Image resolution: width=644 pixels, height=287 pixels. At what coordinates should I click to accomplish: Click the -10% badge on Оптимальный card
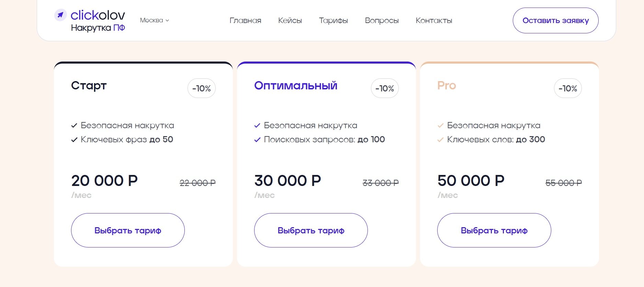tap(385, 88)
